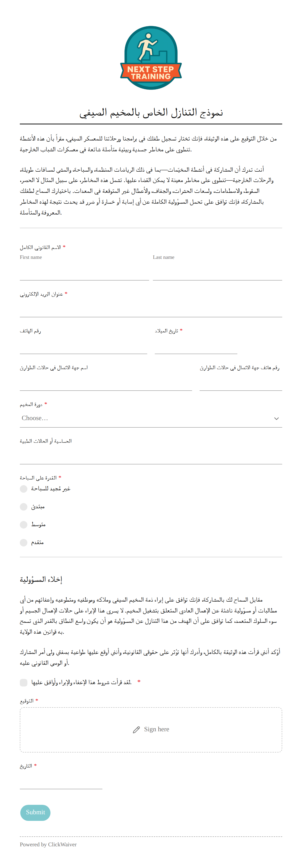The image size is (302, 868).
Task: Open the Choose… camp session dropdown
Action: [151, 418]
